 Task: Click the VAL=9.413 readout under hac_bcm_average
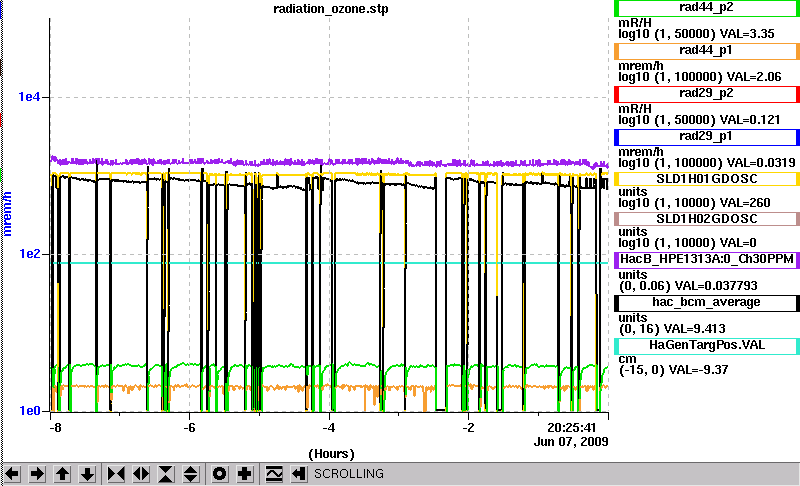[x=695, y=329]
